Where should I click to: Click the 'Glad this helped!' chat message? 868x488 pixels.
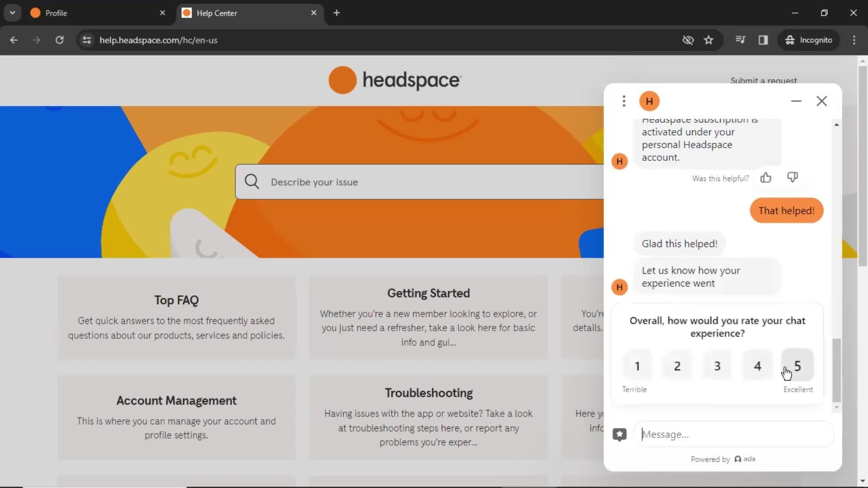coord(679,244)
